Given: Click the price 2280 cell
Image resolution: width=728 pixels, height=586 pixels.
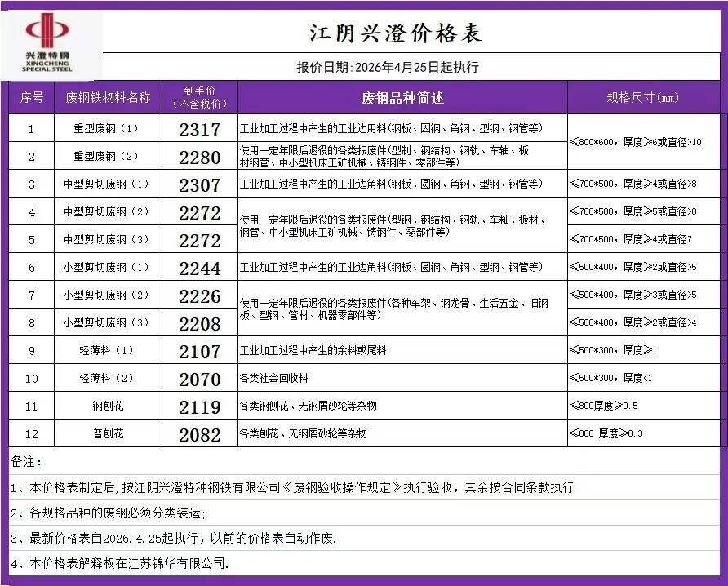Looking at the screenshot, I should pos(200,158).
